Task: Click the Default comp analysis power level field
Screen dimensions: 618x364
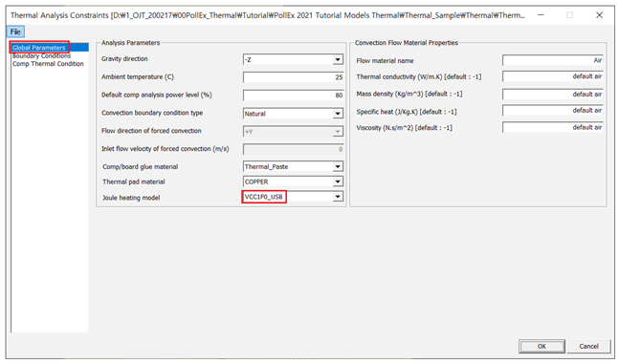Action: 293,96
